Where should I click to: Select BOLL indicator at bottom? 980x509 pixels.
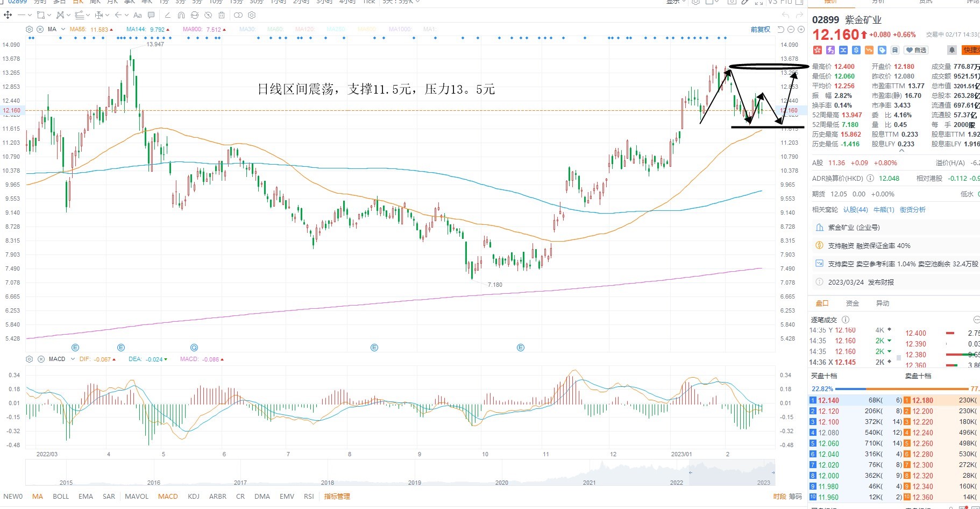(61, 497)
